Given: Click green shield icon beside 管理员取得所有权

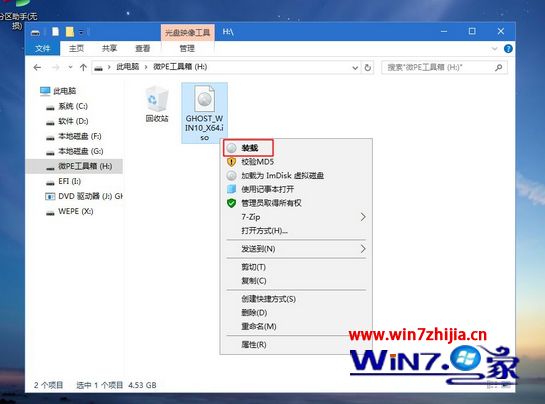Looking at the screenshot, I should [x=231, y=203].
